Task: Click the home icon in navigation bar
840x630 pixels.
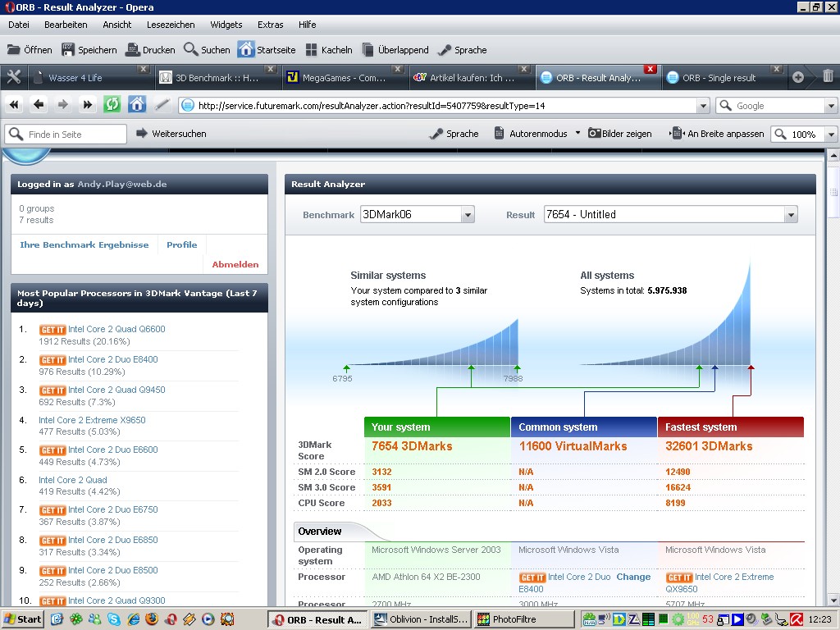Action: [x=137, y=104]
